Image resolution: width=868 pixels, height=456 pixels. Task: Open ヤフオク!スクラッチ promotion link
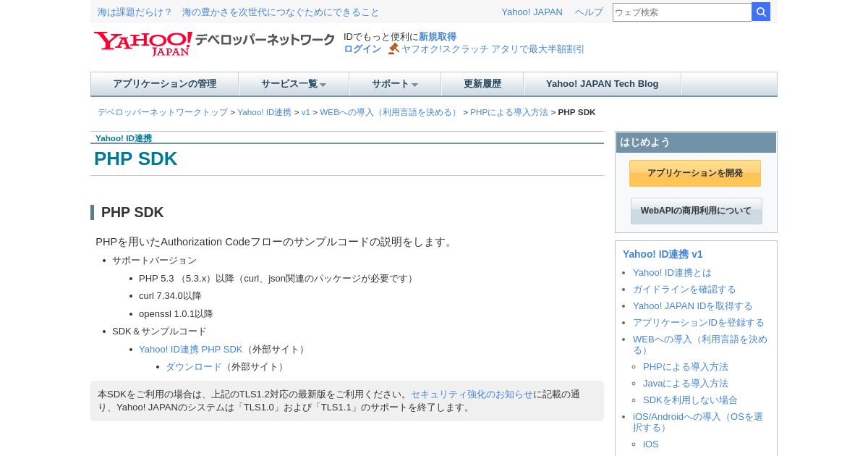(493, 48)
